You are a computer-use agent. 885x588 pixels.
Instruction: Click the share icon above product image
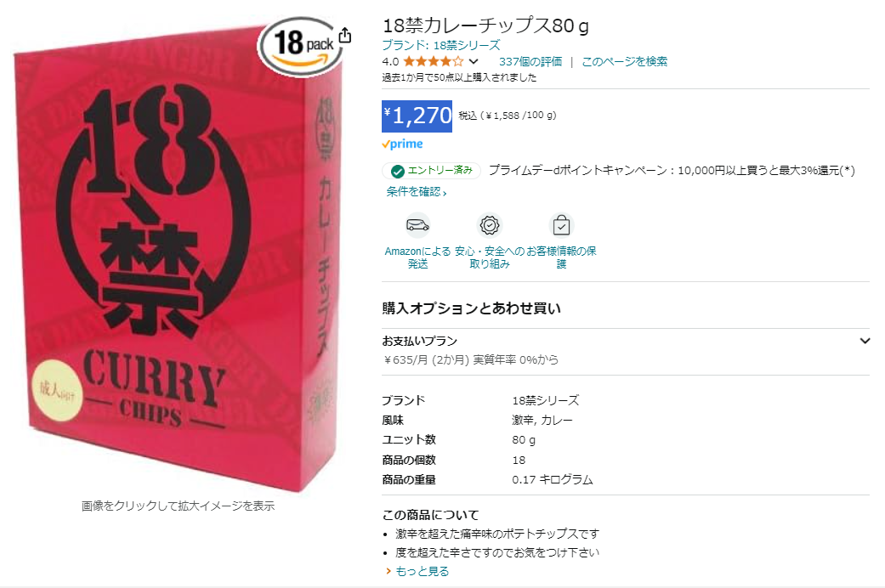point(345,36)
